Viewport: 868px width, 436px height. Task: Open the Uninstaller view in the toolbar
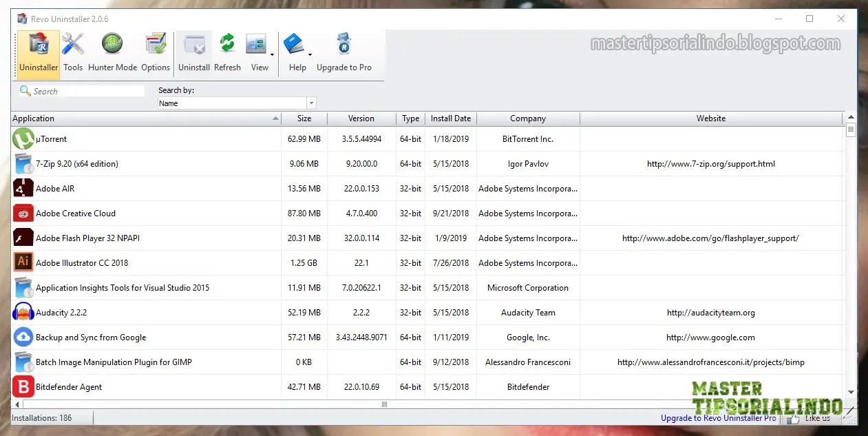39,53
